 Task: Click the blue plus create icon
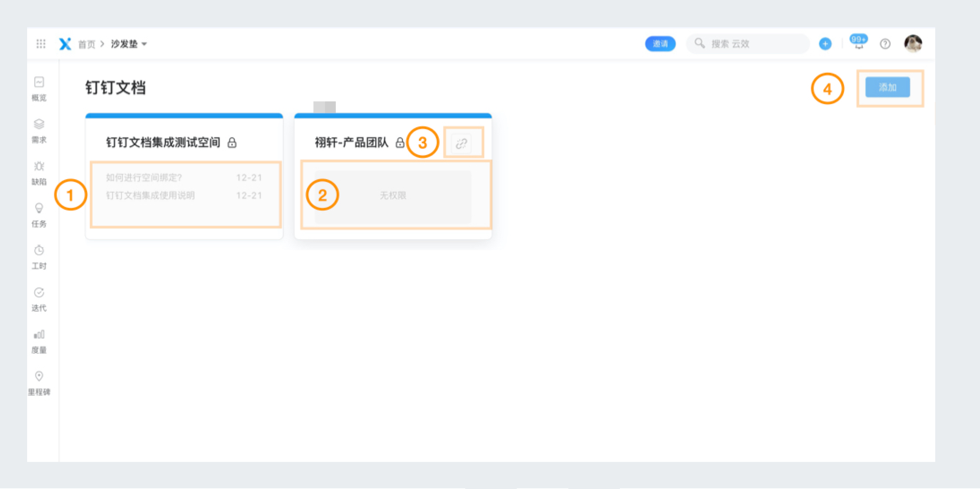click(825, 44)
